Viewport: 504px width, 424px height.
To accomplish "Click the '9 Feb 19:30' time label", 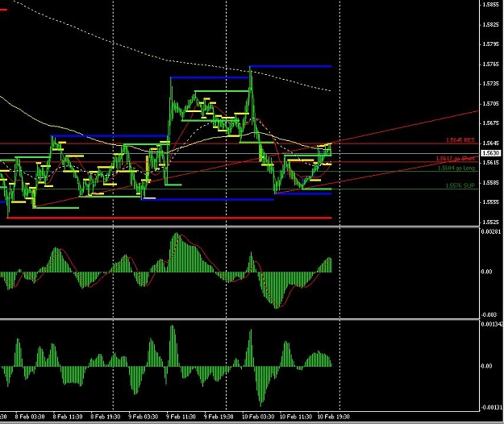I will [x=219, y=417].
